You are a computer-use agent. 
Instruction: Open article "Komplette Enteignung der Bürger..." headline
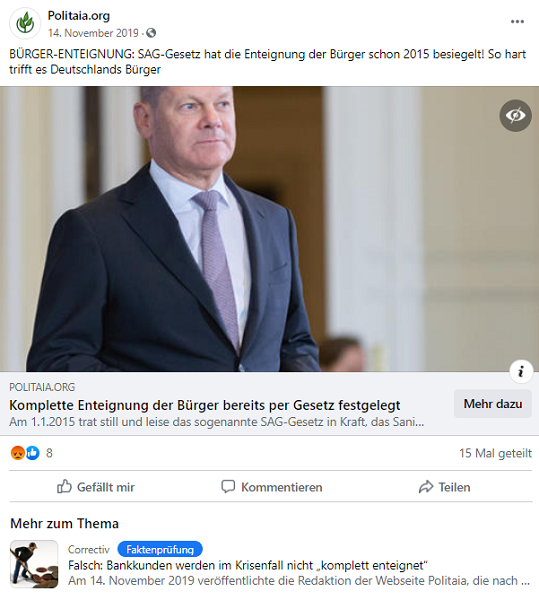(x=205, y=405)
